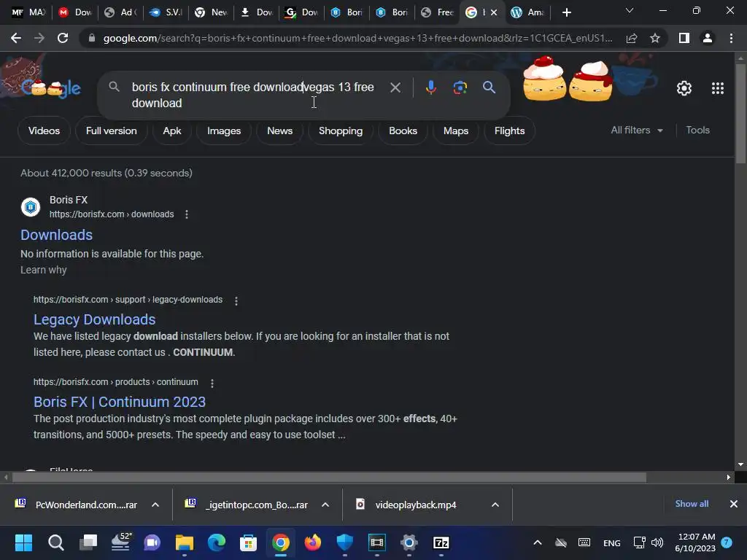Screen dimensions: 747x560
Task: Open search Tools
Action: (697, 130)
